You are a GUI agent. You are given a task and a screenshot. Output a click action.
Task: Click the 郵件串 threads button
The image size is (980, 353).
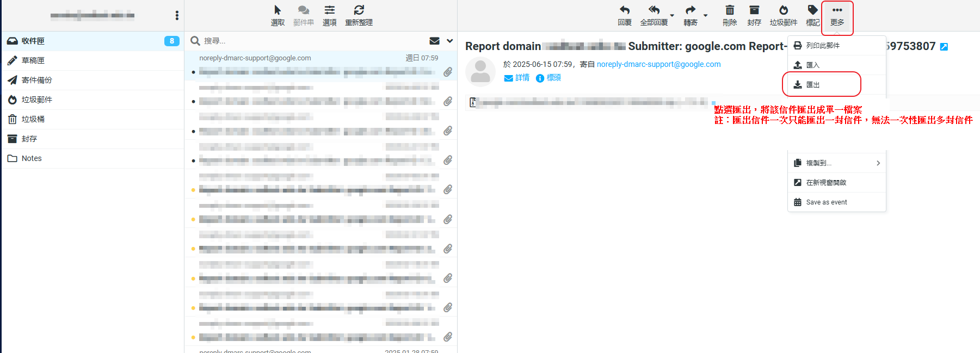click(x=304, y=15)
